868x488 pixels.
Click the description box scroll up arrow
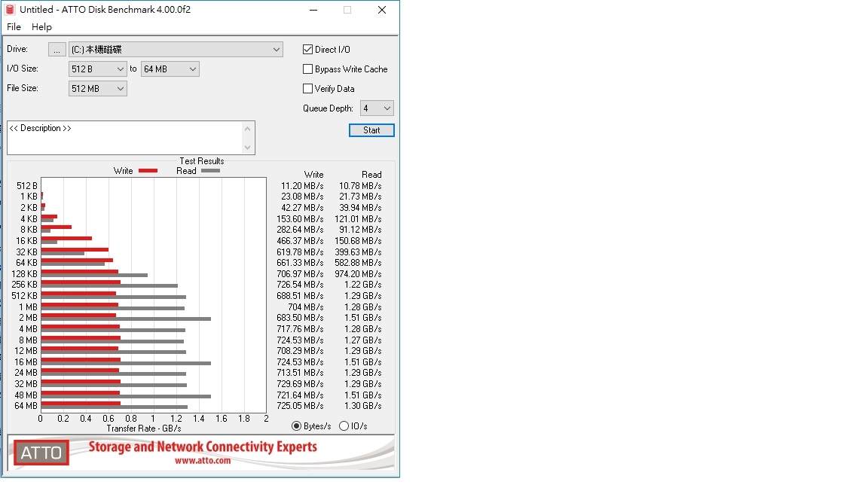[x=247, y=129]
